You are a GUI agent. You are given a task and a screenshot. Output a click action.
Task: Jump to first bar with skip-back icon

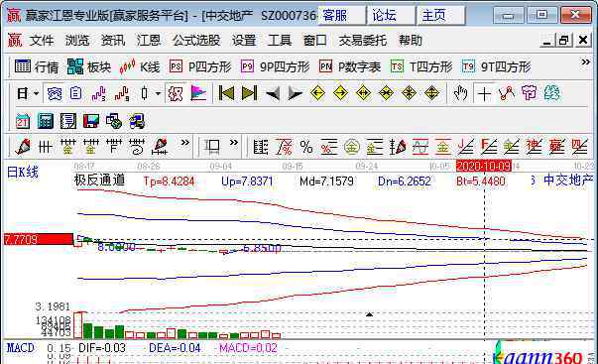coord(226,93)
